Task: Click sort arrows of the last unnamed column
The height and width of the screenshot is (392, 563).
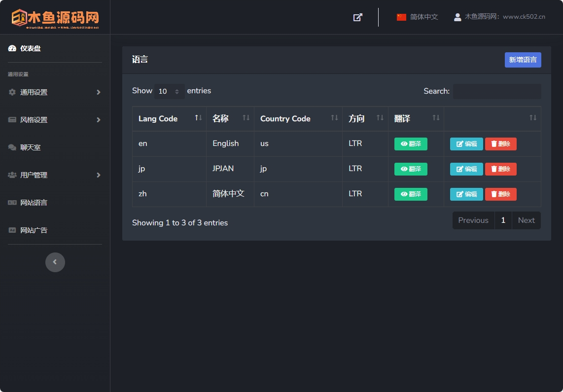Action: (533, 118)
